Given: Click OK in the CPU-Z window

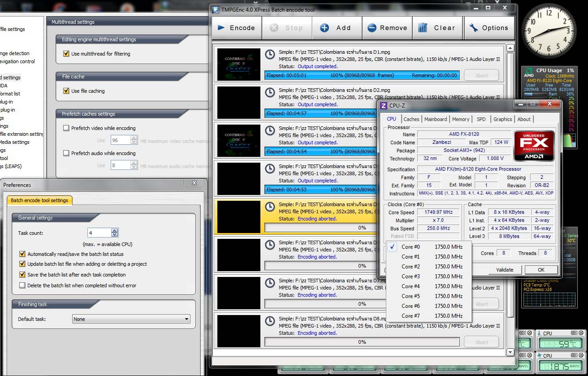Looking at the screenshot, I should pos(541,270).
